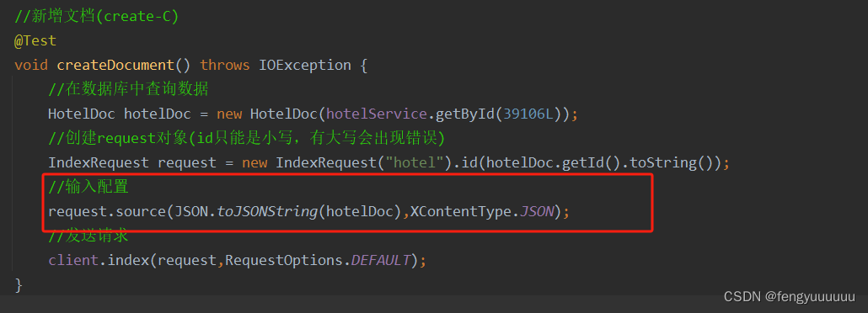Click the comment '//输入配置'
The image size is (868, 313).
(x=88, y=187)
